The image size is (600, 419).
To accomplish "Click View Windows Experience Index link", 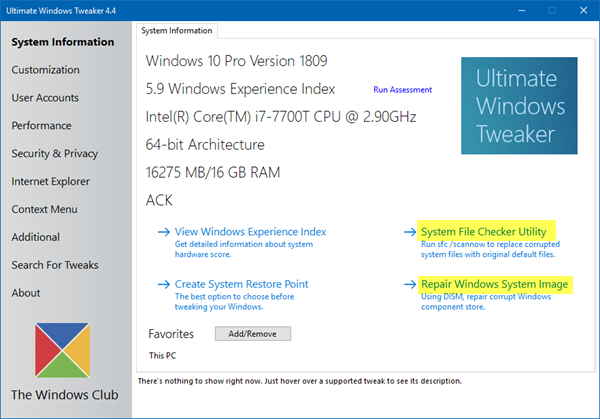I will 250,232.
